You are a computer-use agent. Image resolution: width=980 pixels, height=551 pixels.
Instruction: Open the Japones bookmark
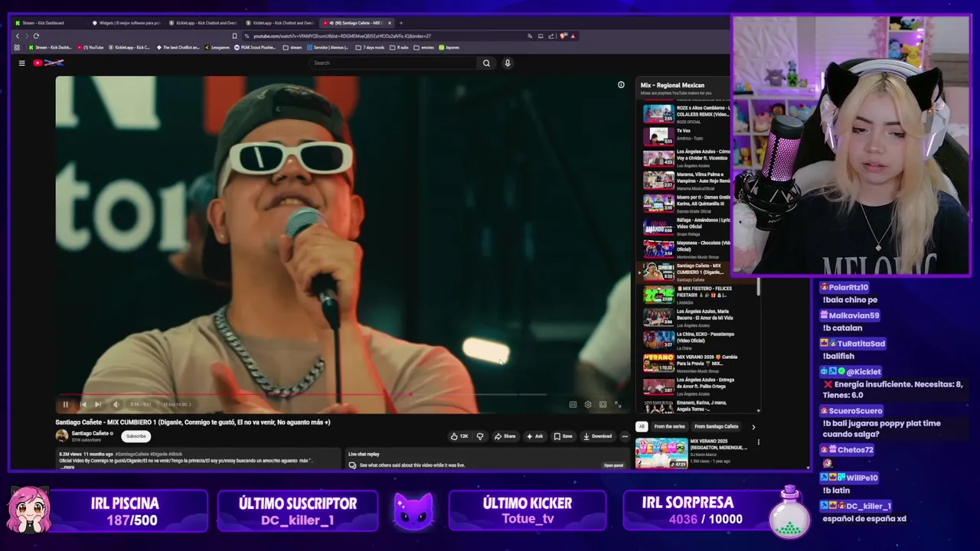click(x=449, y=47)
